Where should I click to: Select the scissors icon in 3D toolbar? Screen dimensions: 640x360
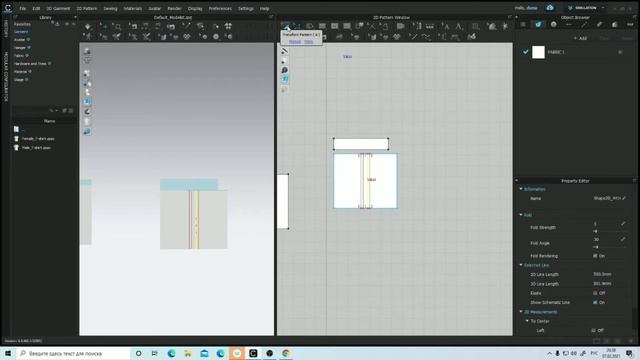pyautogui.click(x=147, y=37)
